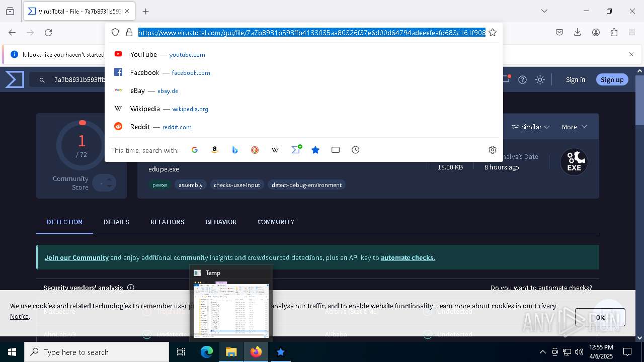The height and width of the screenshot is (362, 644).
Task: Search with Google this time
Action: pos(195,150)
